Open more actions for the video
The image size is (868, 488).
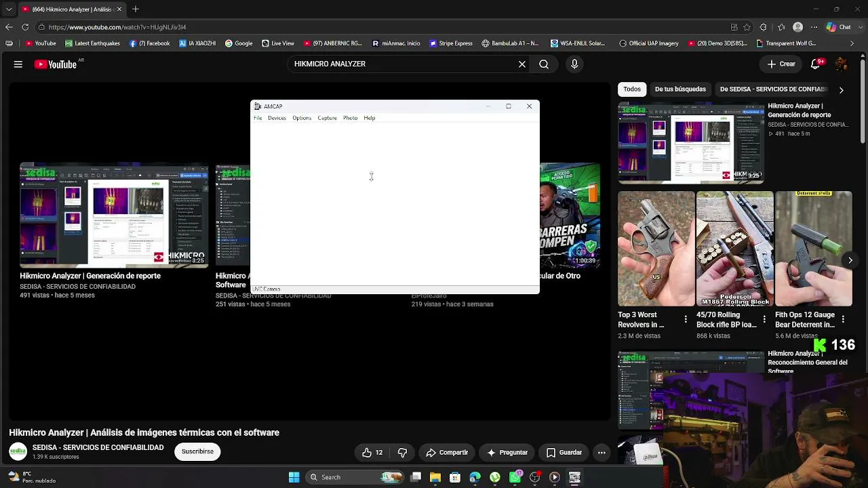[601, 453]
